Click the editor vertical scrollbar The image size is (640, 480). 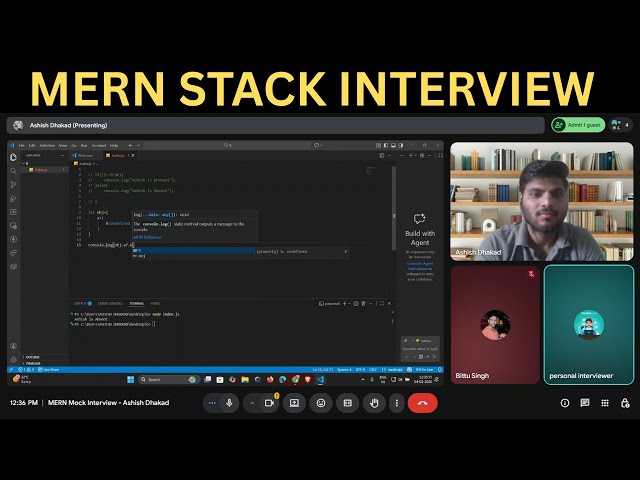click(394, 208)
